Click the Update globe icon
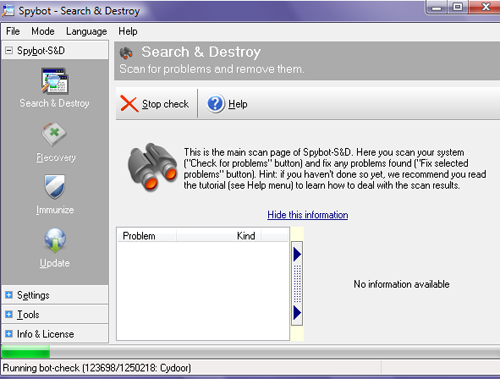500x379 pixels. (55, 240)
